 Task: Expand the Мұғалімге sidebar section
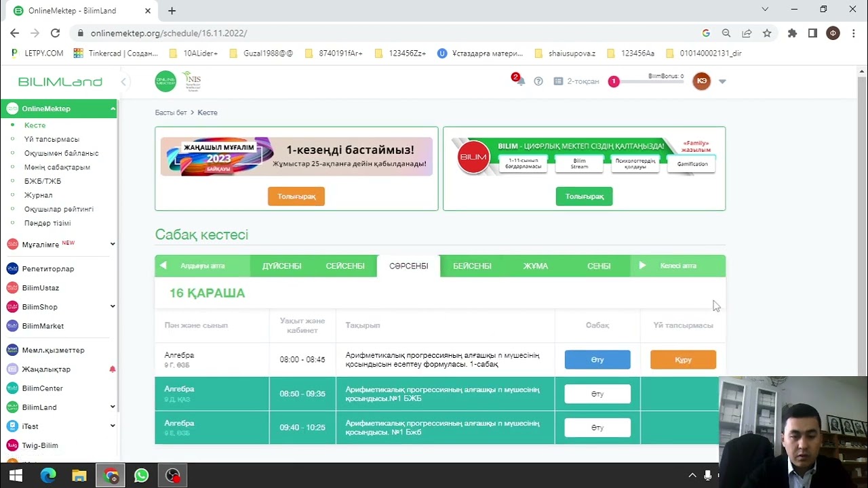pyautogui.click(x=113, y=244)
